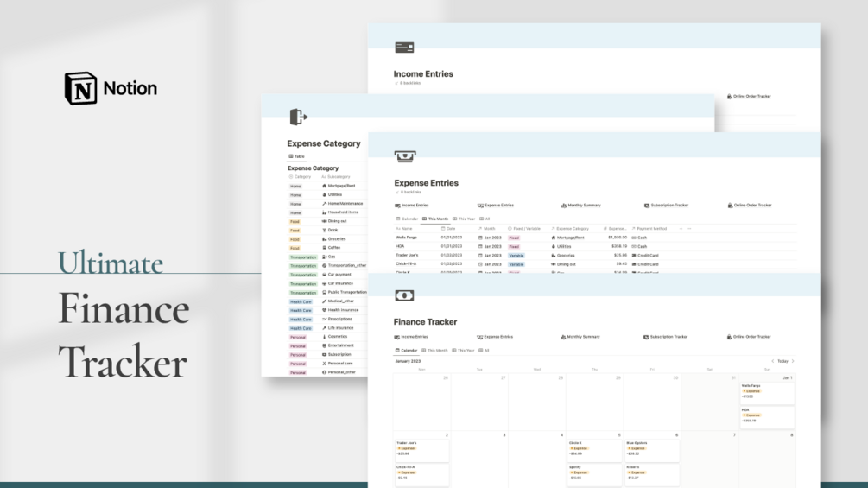Click the $1,500.00 amount cell
Viewport: 868px width, 488px height.
[618, 238]
